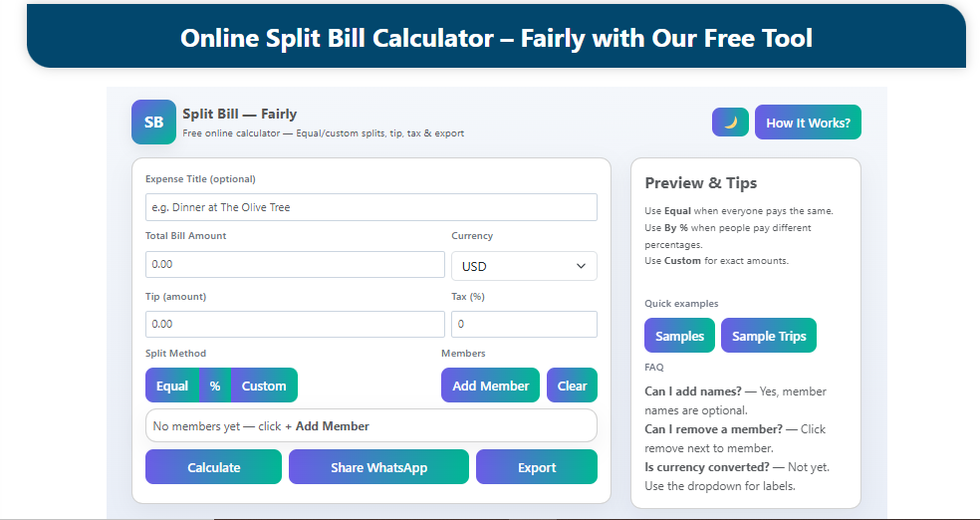Load the Sample Trips example
The image size is (980, 520).
pos(769,336)
